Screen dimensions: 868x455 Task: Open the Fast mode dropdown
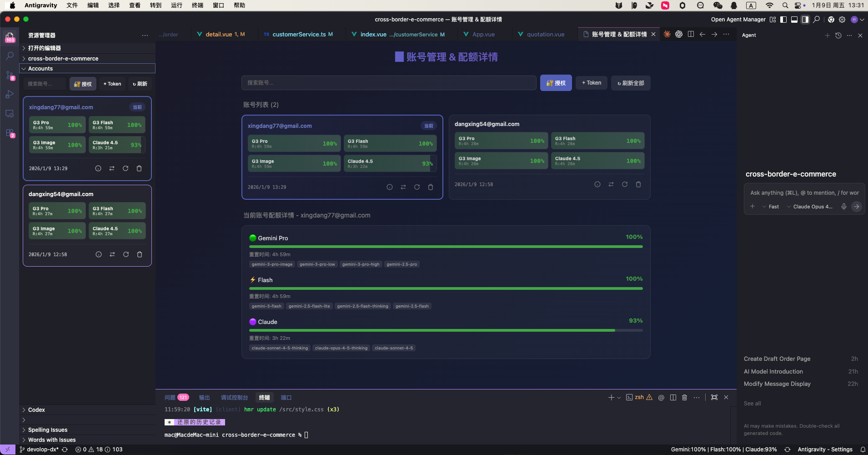771,207
